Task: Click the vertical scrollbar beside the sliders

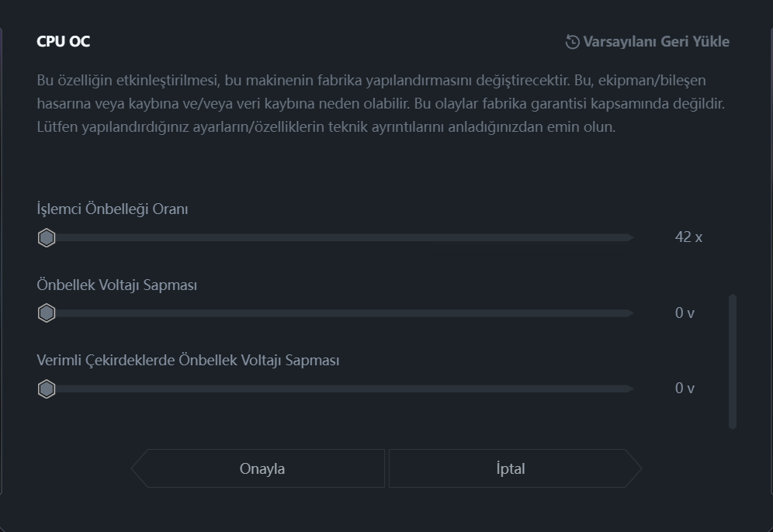Action: tap(733, 361)
